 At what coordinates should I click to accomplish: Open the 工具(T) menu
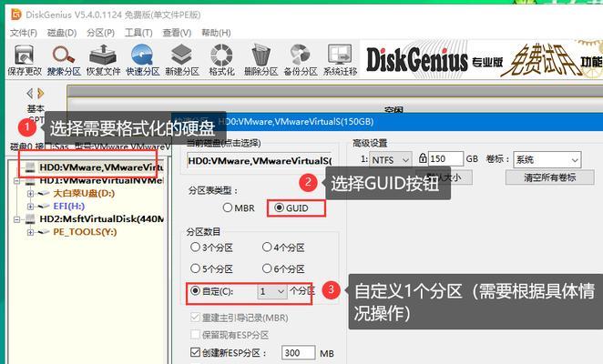tap(138, 33)
